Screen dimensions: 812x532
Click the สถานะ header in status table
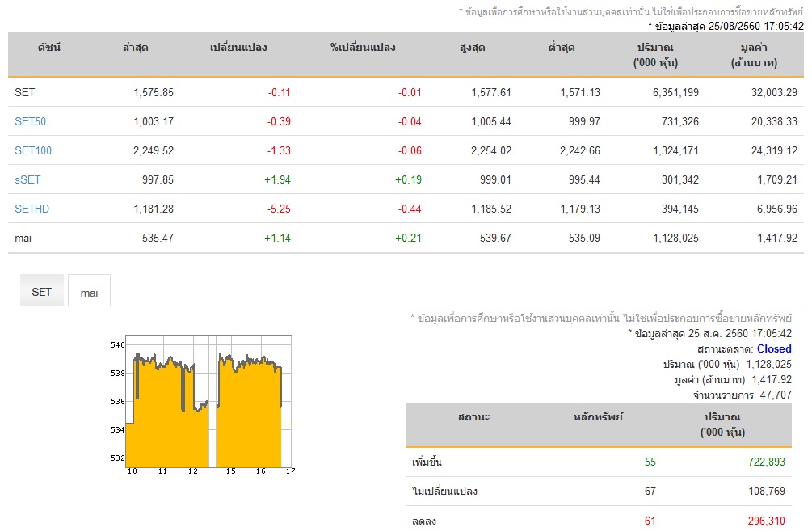coord(473,416)
